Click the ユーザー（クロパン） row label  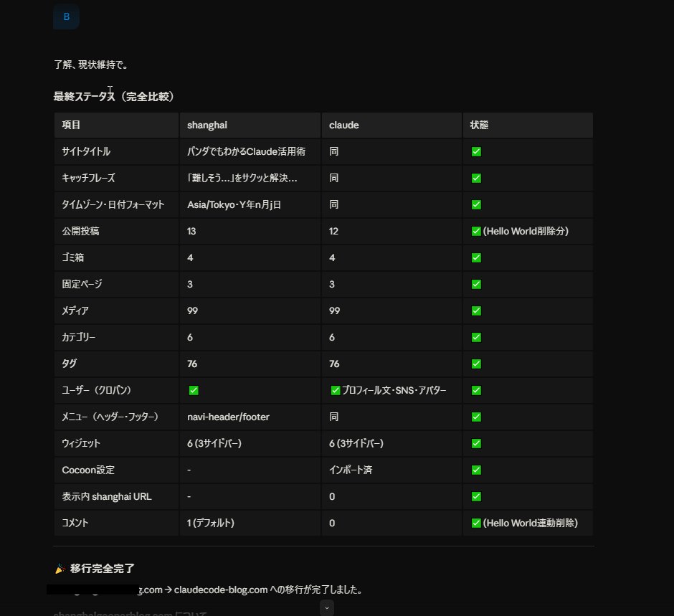point(96,390)
